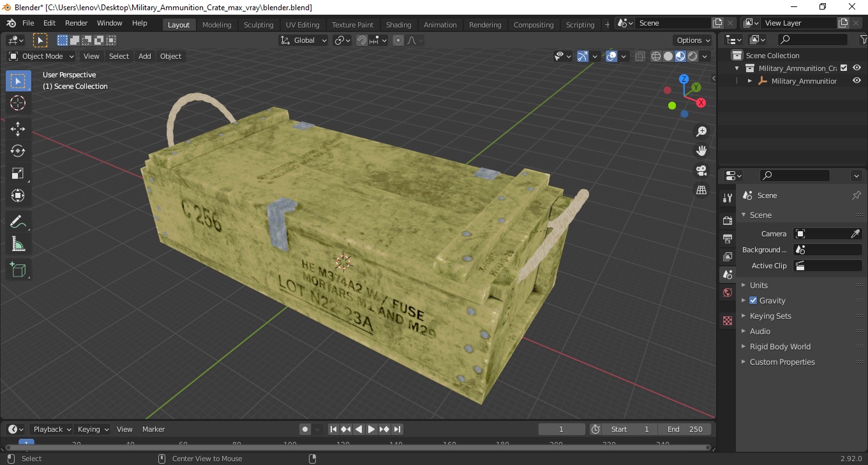Uncheck the Military_Ammunition_Cra collection exclude checkbox
Screen dimensions: 868x465
pyautogui.click(x=844, y=68)
